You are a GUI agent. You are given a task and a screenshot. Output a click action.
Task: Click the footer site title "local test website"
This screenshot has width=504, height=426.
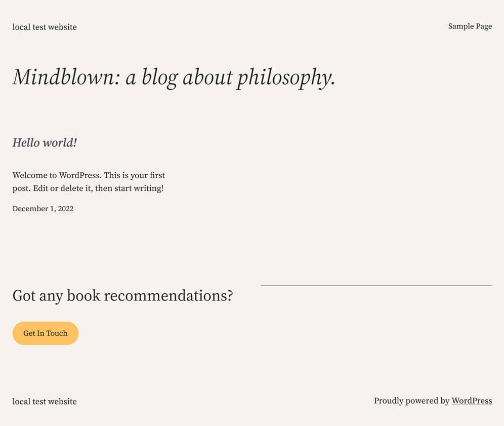[45, 402]
